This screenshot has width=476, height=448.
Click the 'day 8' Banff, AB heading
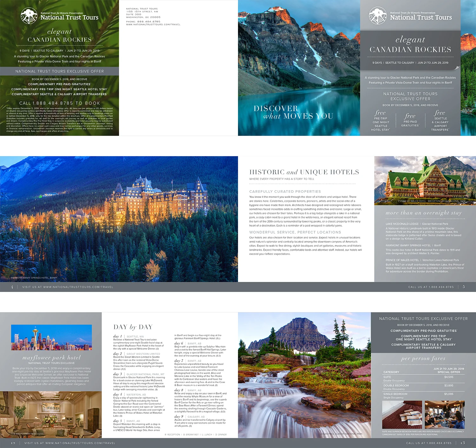pyautogui.click(x=188, y=390)
